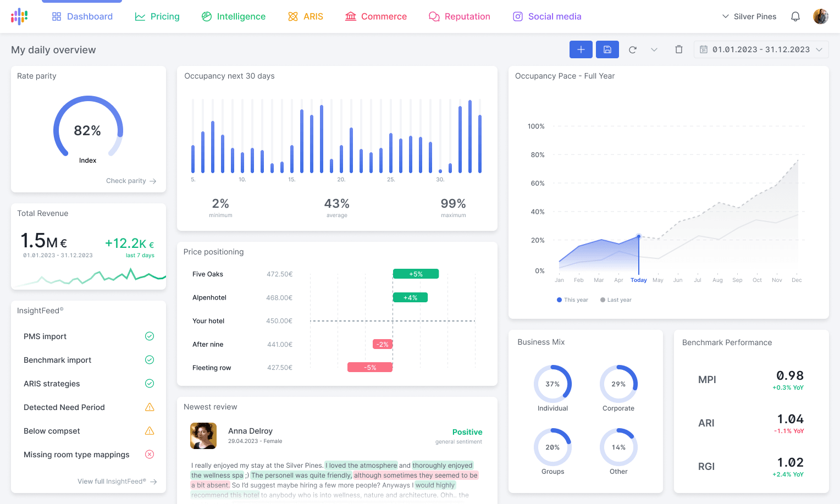Viewport: 840px width, 504px height.
Task: Expand the chevron next to refresh button
Action: tap(654, 49)
